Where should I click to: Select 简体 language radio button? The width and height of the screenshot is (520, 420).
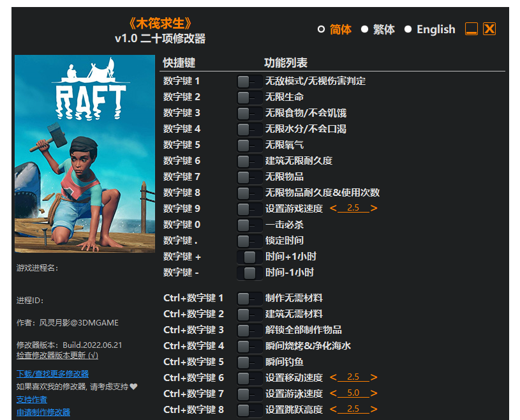pos(321,29)
